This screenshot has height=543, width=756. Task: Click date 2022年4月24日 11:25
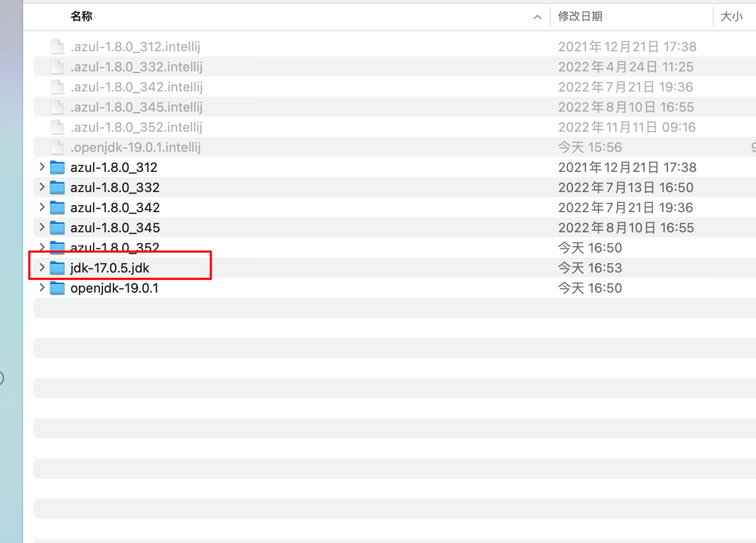coord(626,67)
